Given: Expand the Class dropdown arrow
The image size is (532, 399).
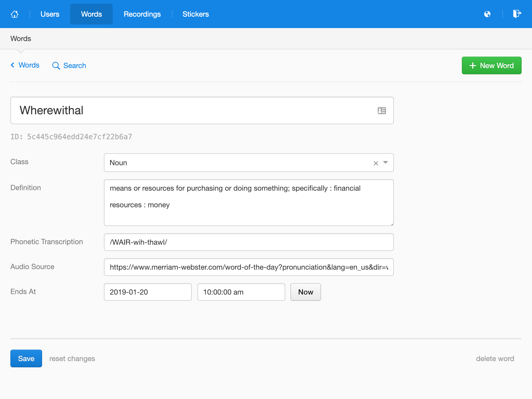Looking at the screenshot, I should coord(385,163).
